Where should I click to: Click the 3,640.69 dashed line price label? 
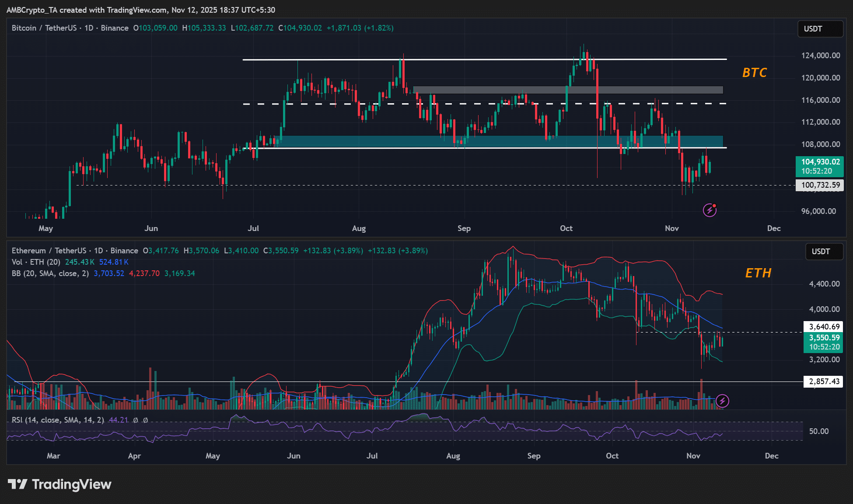click(x=824, y=327)
